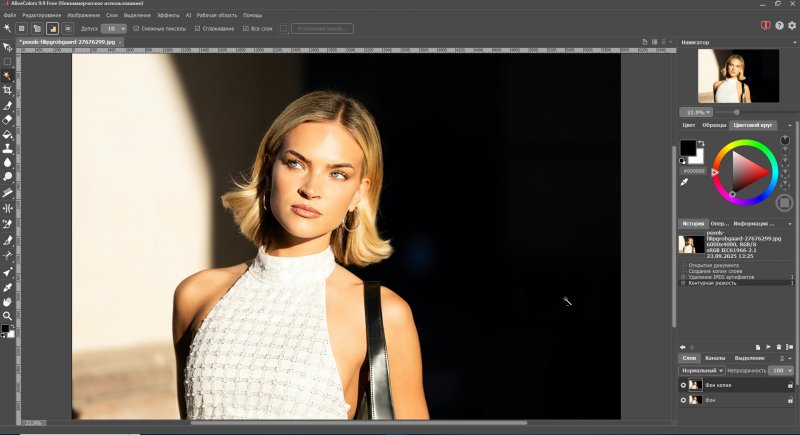The height and width of the screenshot is (435, 800).
Task: Toggle lock on the 'Фон' layer
Action: pyautogui.click(x=790, y=401)
